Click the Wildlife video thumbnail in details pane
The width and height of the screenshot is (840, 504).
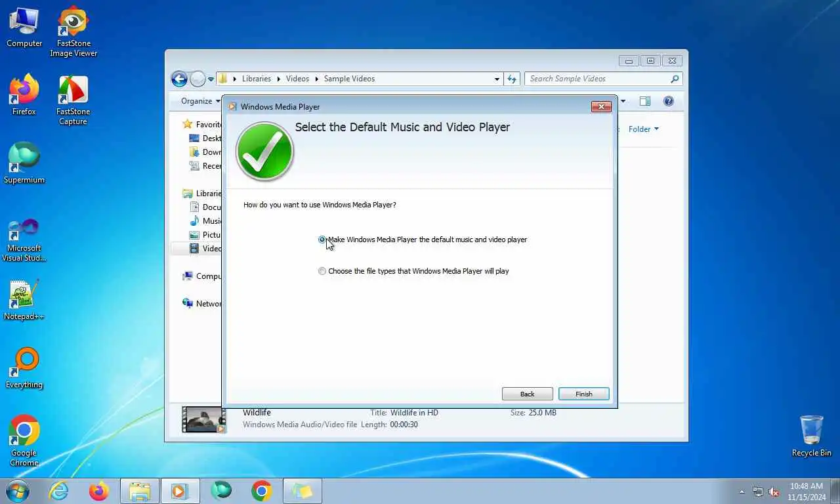click(203, 419)
